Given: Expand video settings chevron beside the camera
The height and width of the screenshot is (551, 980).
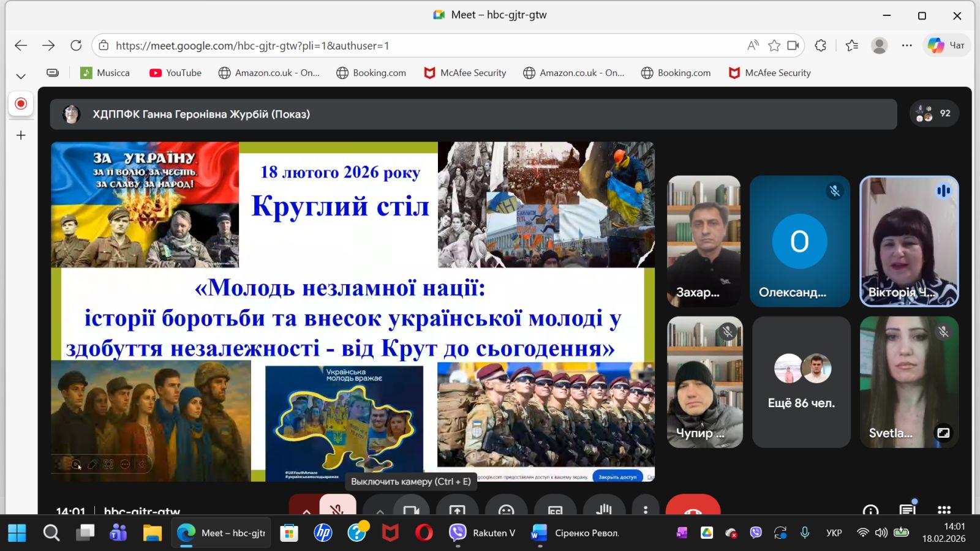Looking at the screenshot, I should [x=380, y=510].
